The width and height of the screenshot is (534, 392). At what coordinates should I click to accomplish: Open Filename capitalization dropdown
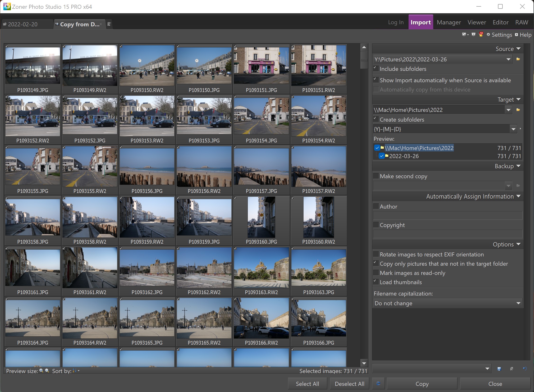(518, 303)
